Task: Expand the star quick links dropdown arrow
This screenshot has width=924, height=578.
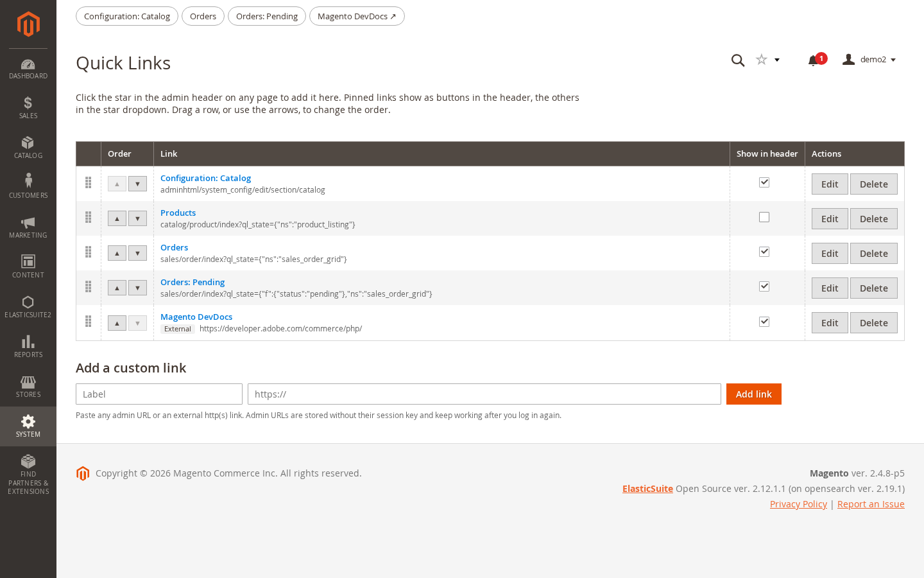Action: (x=777, y=60)
